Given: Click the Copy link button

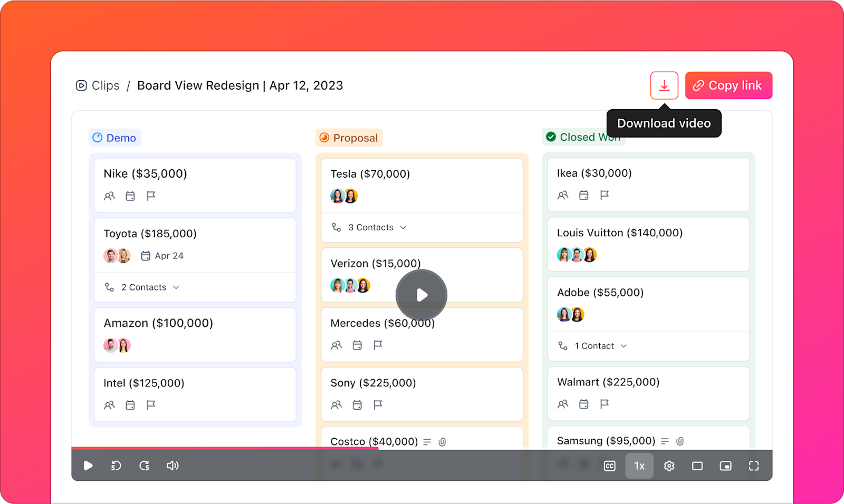Looking at the screenshot, I should (x=728, y=85).
